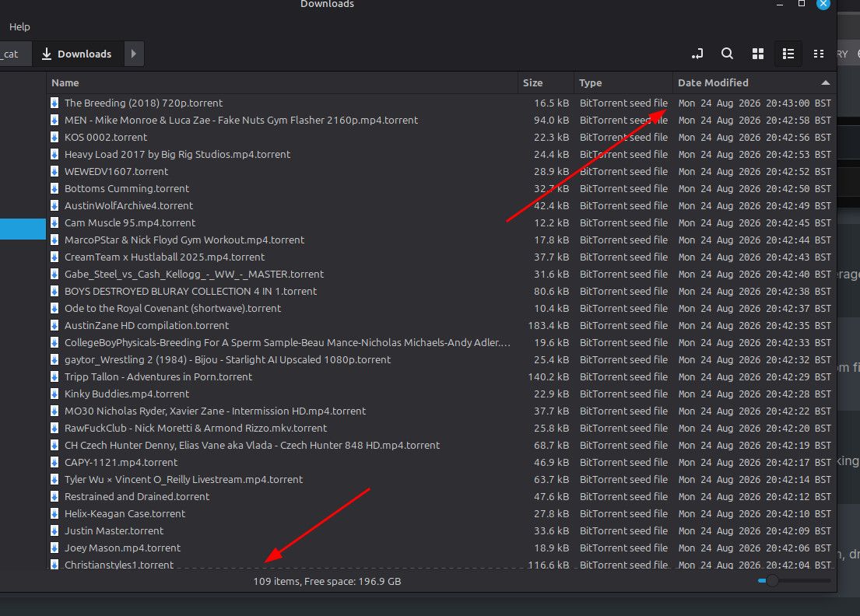Click icon of Helix-Keagan Case.torrent
This screenshot has height=616, width=860.
pos(54,513)
